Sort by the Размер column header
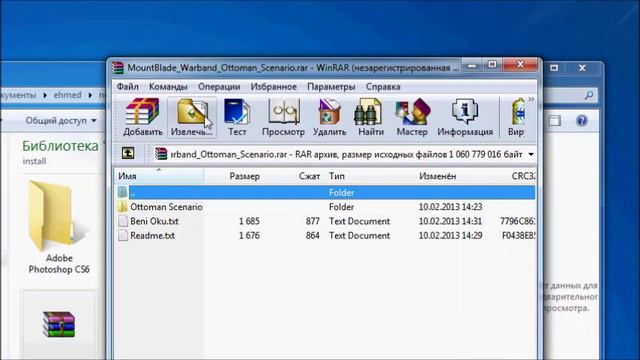Screen dimensions: 640x360 click(244, 176)
